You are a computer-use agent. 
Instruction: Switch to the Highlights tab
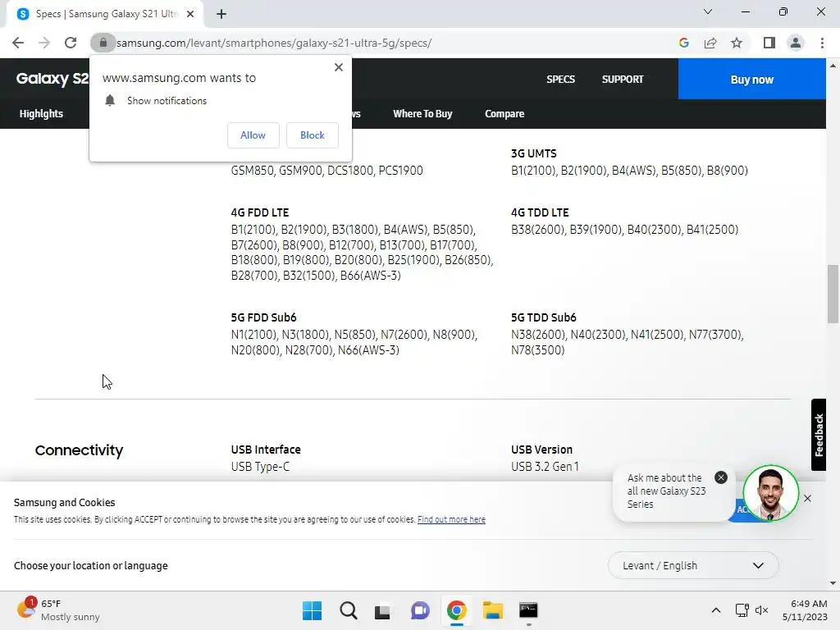[41, 113]
